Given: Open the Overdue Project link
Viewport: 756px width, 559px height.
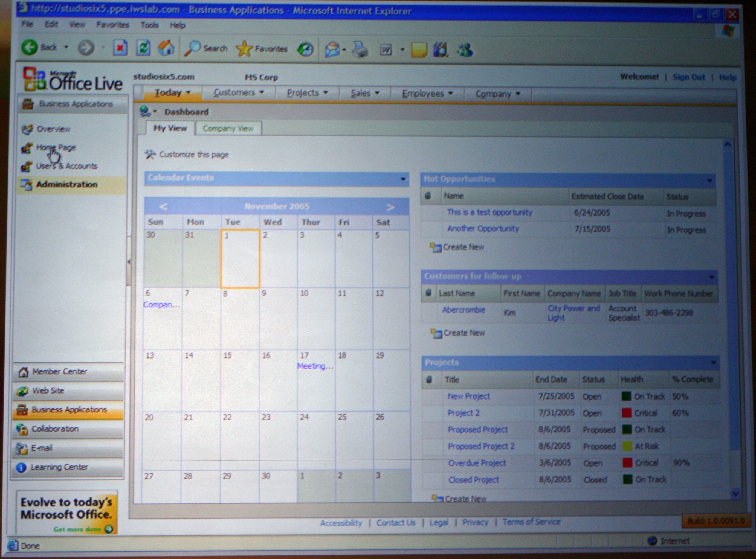Looking at the screenshot, I should point(477,463).
